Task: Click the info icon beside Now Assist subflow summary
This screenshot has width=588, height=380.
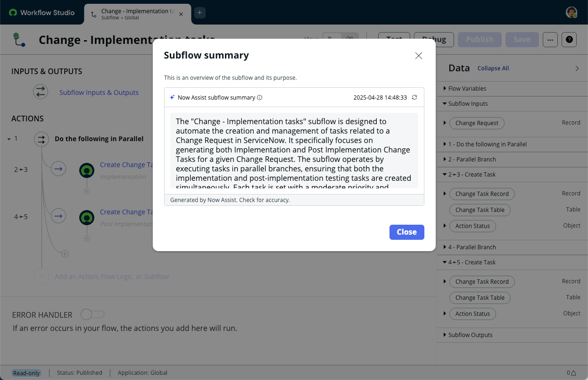Action: 259,98
